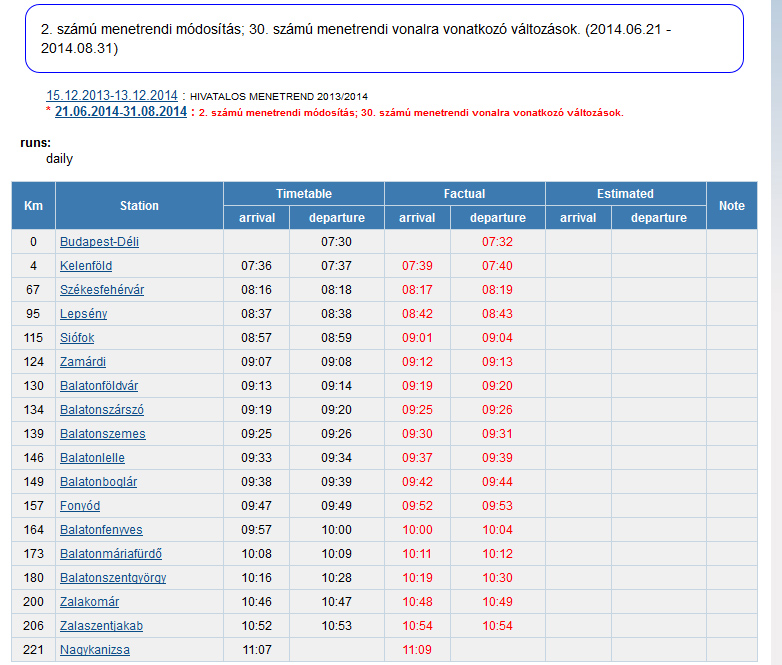Screen dimensions: 782x665
Task: Select timetable departure 07:30 at Budapest-Déli
Action: point(336,242)
